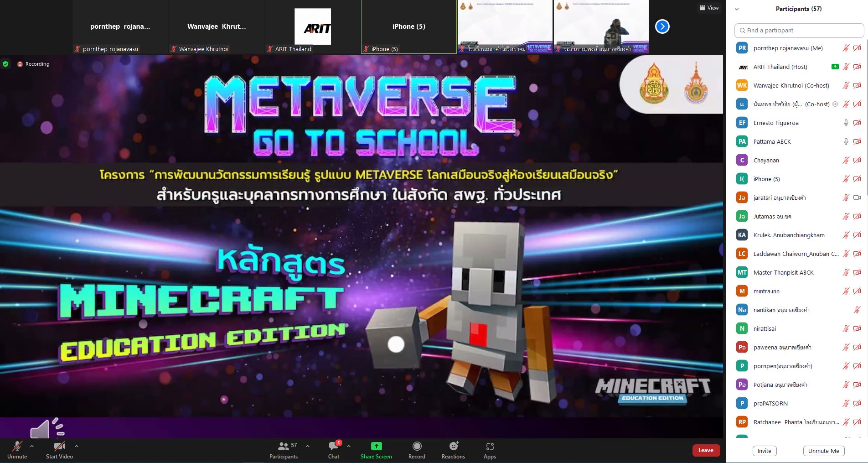Image resolution: width=868 pixels, height=463 pixels.
Task: Select ARIT Thailand video tile
Action: [313, 27]
